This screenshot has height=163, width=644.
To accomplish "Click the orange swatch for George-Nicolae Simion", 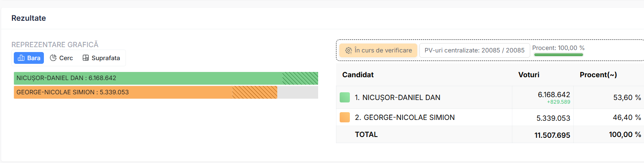I will [x=345, y=117].
